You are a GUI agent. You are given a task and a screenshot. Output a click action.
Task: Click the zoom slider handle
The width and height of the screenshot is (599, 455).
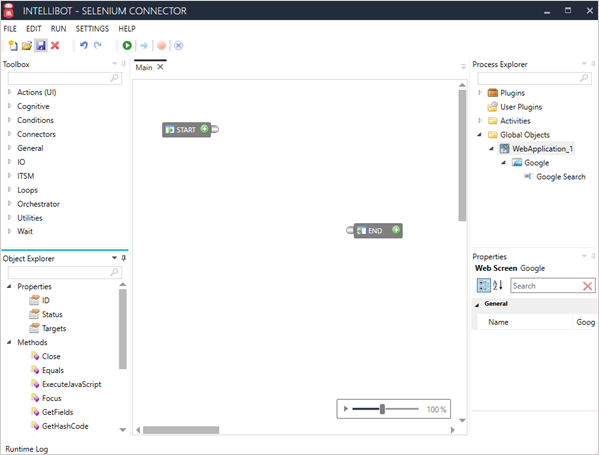(382, 409)
